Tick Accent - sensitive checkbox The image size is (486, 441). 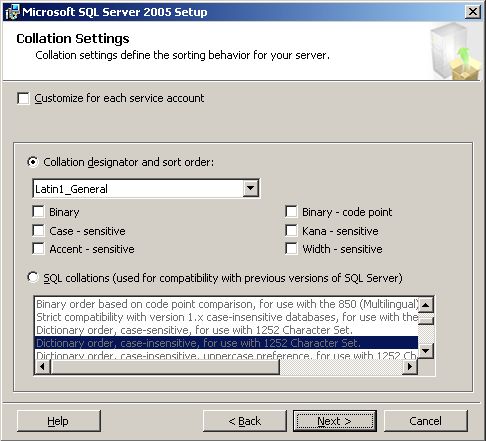(x=39, y=249)
